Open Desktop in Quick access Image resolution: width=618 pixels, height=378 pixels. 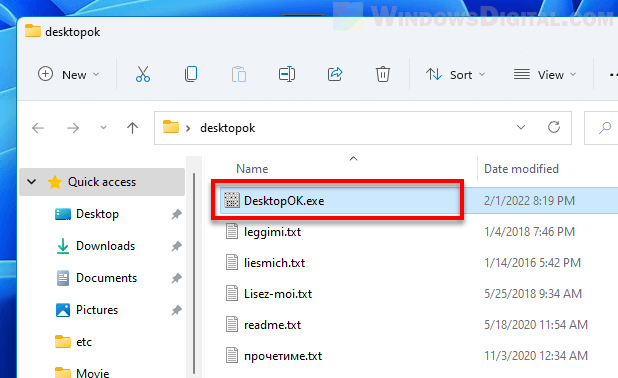pos(97,214)
